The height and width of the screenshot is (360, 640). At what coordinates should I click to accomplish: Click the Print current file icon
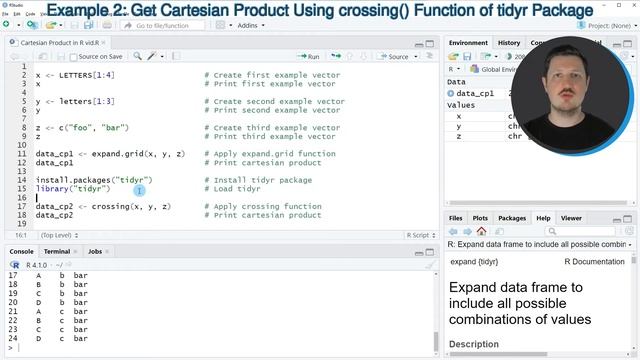pyautogui.click(x=107, y=25)
